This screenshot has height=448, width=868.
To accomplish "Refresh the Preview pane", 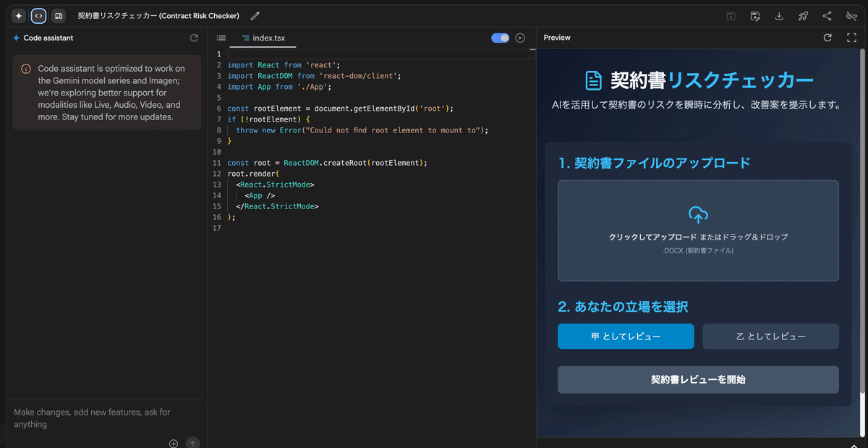I will (827, 37).
